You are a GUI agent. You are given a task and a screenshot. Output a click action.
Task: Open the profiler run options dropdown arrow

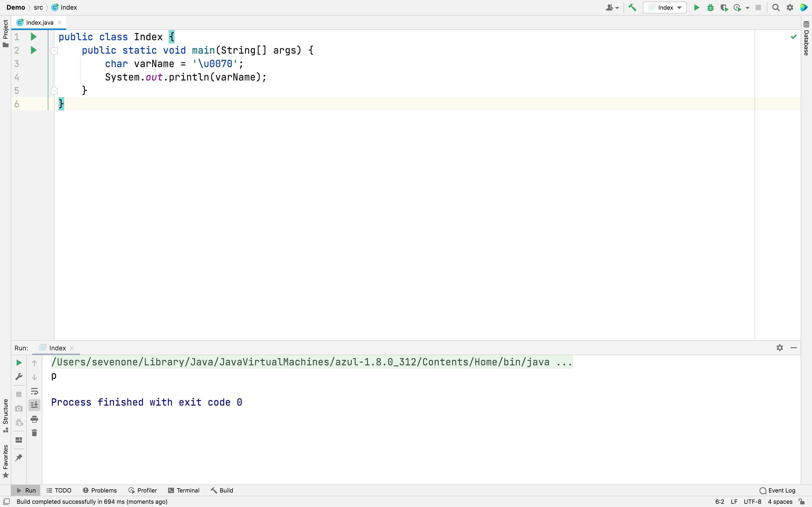748,8
